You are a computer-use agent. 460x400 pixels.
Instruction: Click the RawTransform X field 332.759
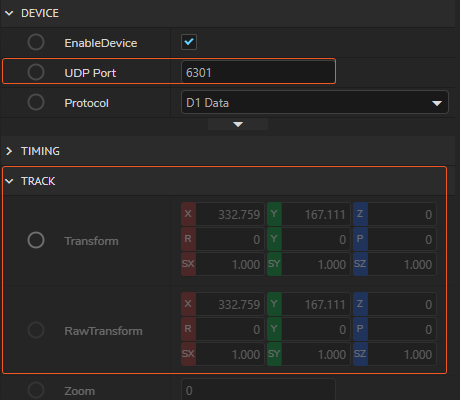point(230,304)
